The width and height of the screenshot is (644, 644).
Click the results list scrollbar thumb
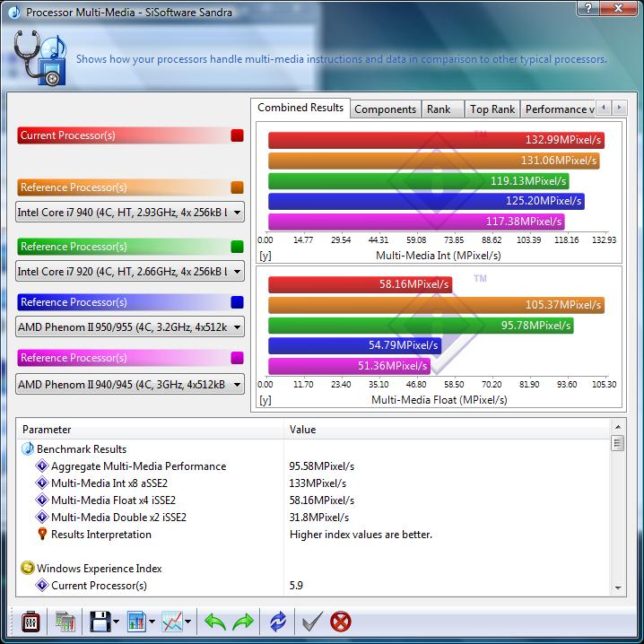[618, 443]
